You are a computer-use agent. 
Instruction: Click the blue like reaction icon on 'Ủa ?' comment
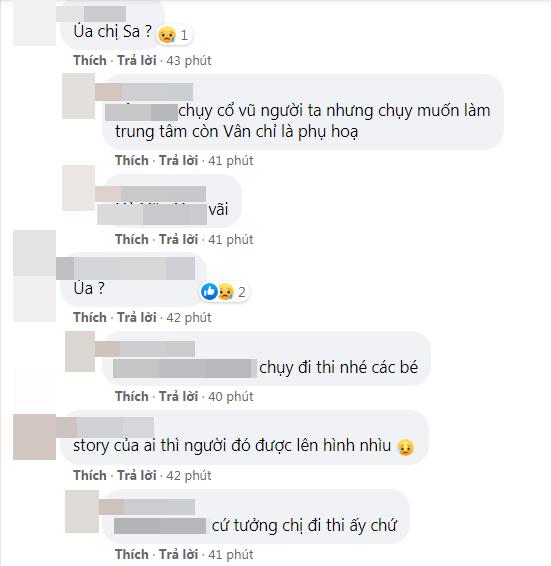click(209, 291)
